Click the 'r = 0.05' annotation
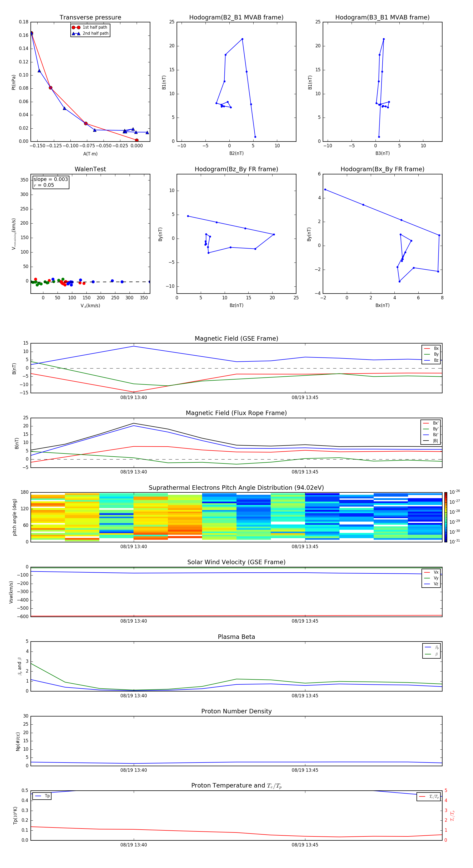 [44, 185]
